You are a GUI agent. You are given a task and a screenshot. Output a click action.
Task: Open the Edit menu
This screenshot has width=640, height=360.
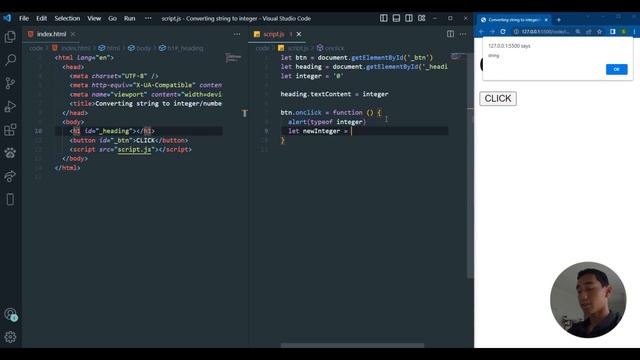pos(41,18)
